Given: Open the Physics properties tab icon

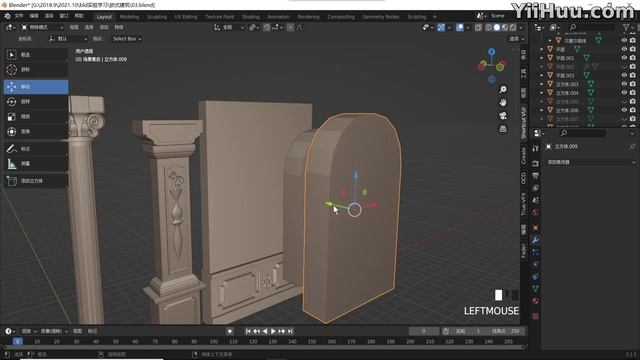Looking at the screenshot, I should [x=536, y=264].
